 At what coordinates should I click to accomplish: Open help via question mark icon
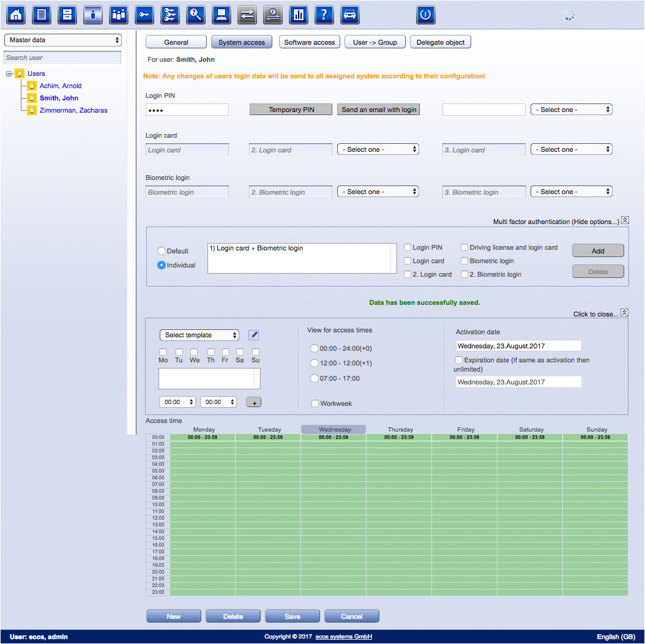(x=324, y=15)
